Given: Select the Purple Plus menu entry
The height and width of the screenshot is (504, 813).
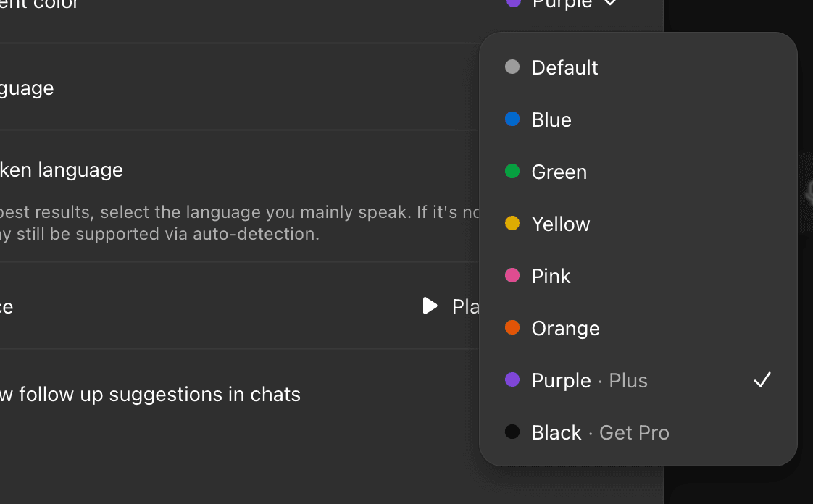Looking at the screenshot, I should [638, 380].
